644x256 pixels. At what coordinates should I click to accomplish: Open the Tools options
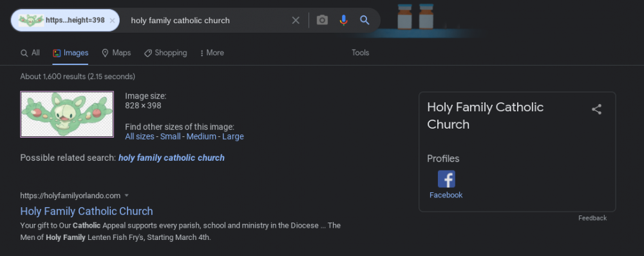pos(360,53)
